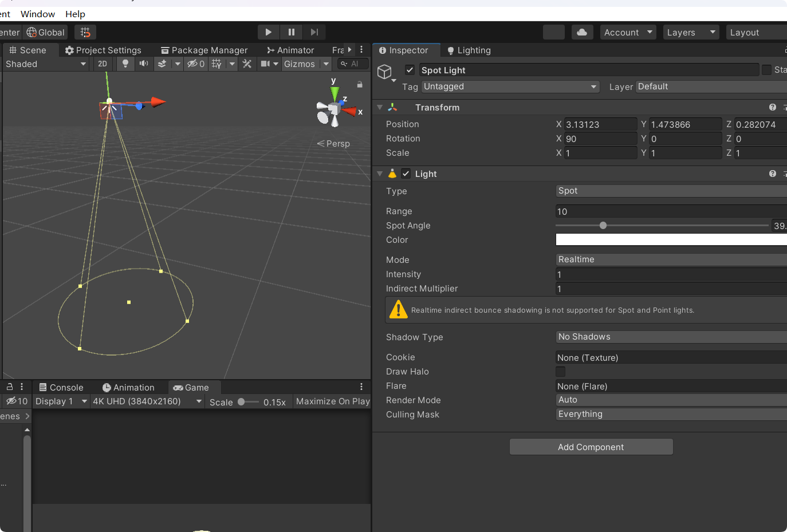Open the light Color swatch
This screenshot has height=532, width=787.
point(671,239)
